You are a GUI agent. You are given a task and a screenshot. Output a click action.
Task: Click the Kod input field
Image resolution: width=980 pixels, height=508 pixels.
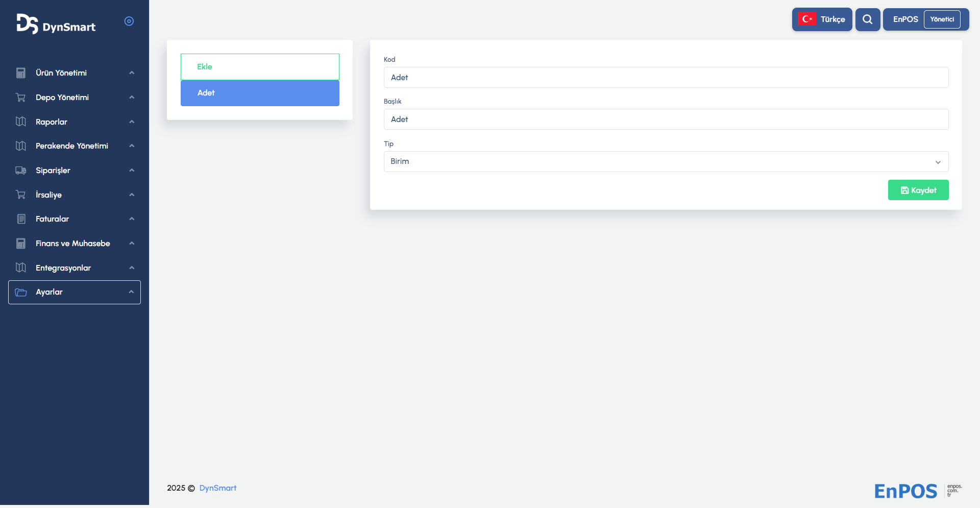(666, 78)
